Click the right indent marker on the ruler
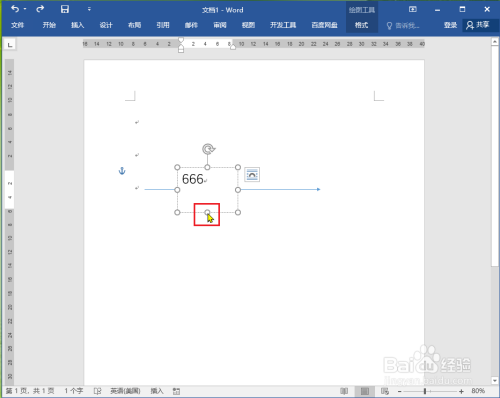The height and width of the screenshot is (398, 500). [233, 47]
